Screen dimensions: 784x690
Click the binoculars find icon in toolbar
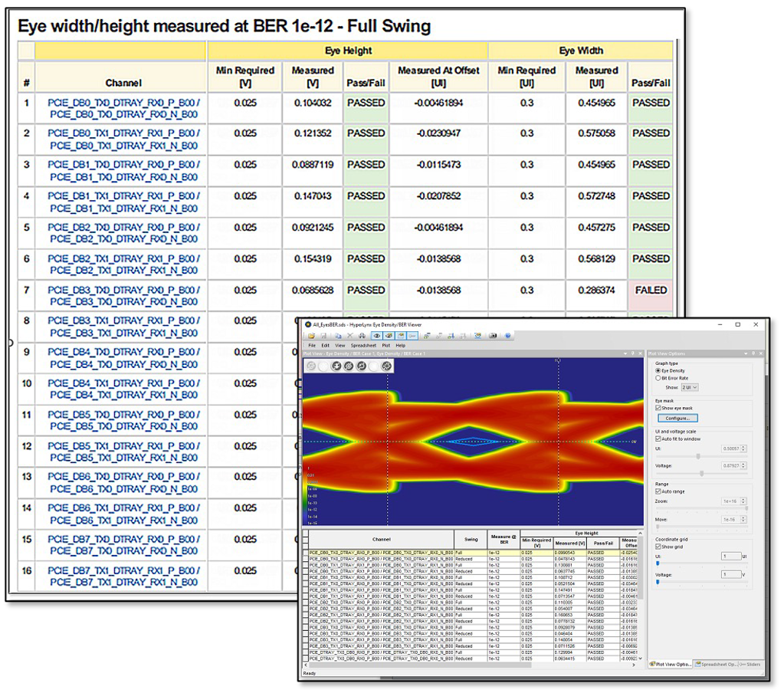pyautogui.click(x=362, y=336)
